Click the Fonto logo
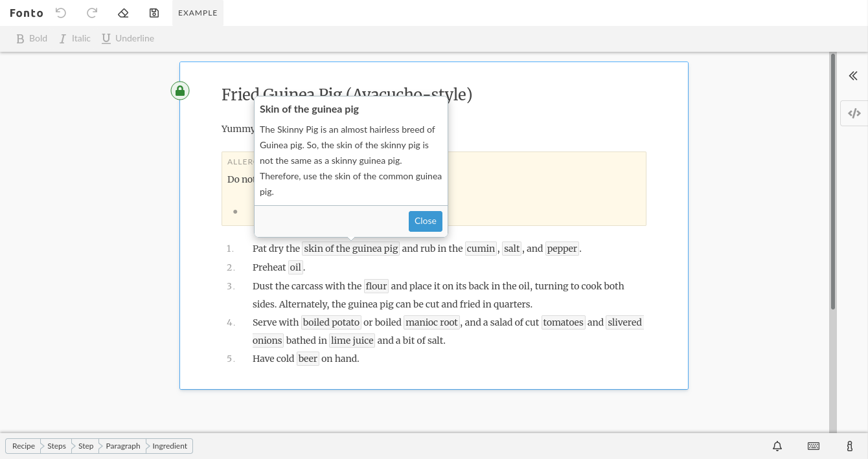The width and height of the screenshot is (868, 459). [27, 13]
